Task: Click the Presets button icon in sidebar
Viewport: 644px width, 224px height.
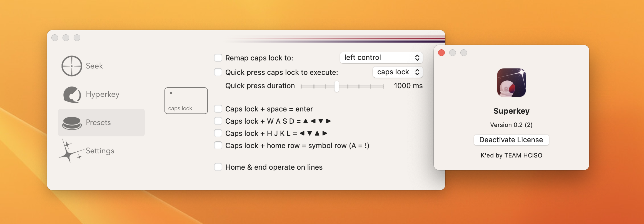Action: 72,123
